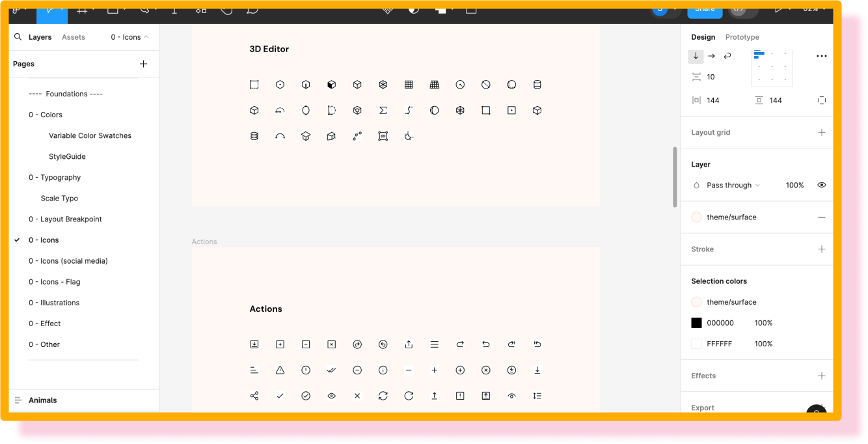Add a new page with the plus icon
The image size is (868, 444).
tap(143, 64)
